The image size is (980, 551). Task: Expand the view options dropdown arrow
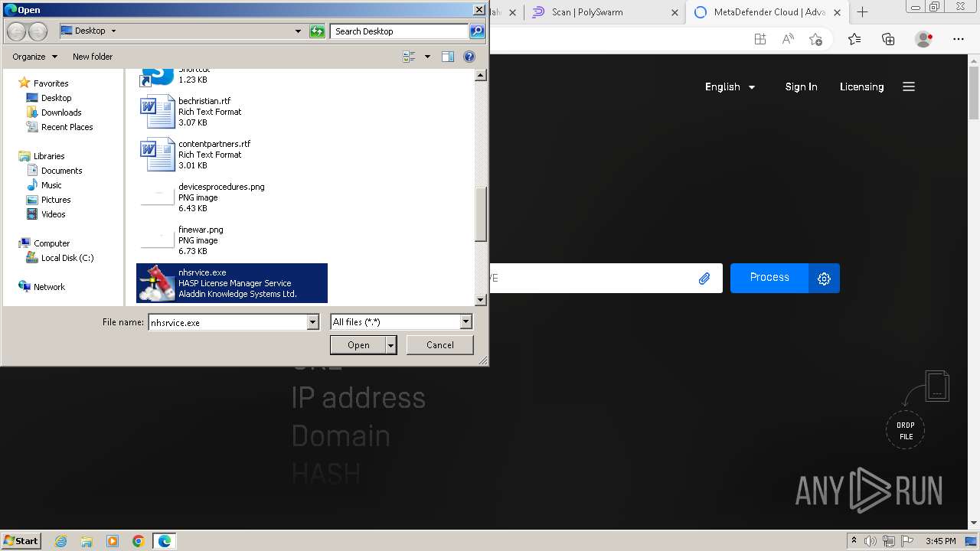click(x=427, y=57)
